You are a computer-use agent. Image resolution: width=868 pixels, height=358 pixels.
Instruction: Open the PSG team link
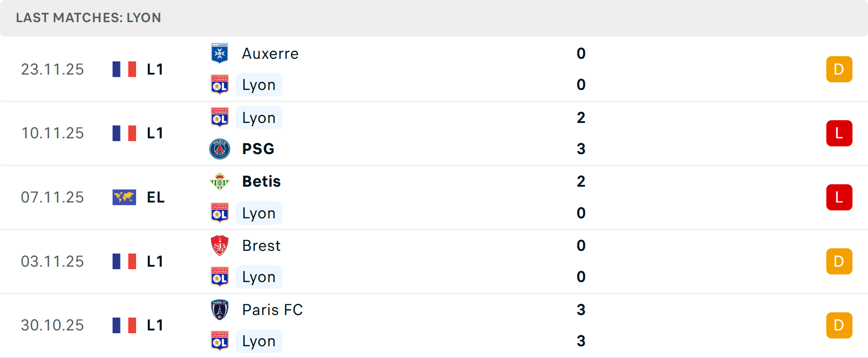coord(258,149)
